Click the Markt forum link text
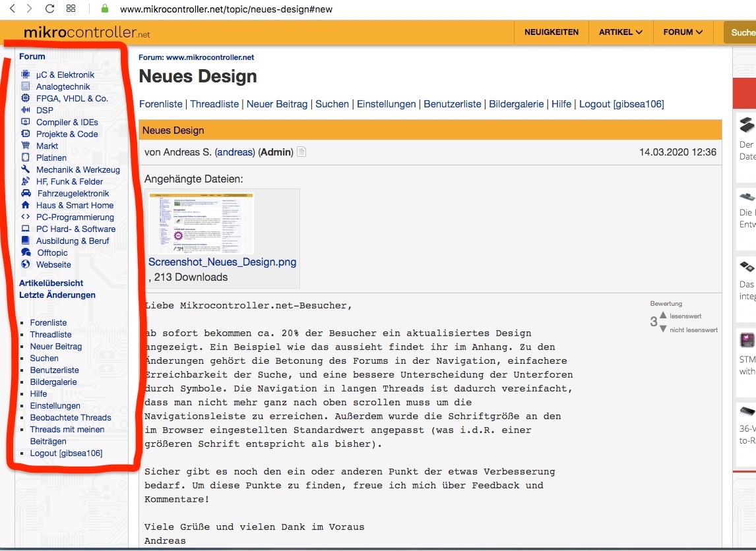The width and height of the screenshot is (756, 551). 47,146
